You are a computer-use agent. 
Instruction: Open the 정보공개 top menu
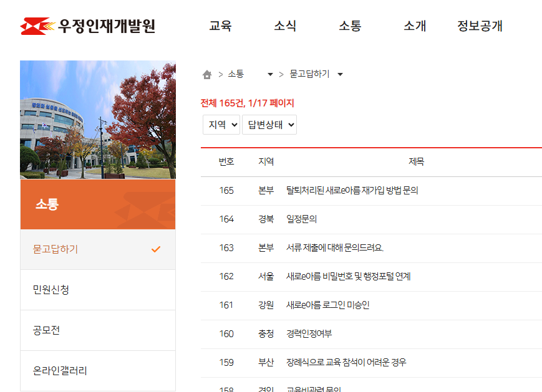(480, 26)
